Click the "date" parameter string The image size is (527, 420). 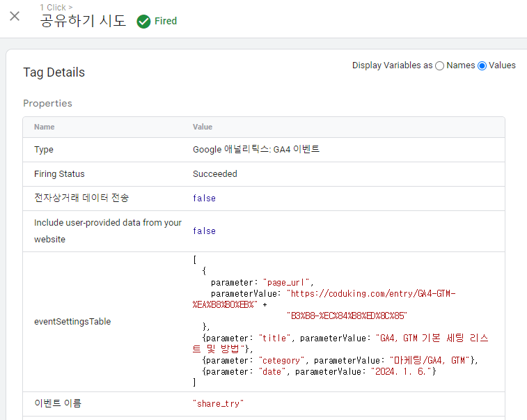(272, 371)
